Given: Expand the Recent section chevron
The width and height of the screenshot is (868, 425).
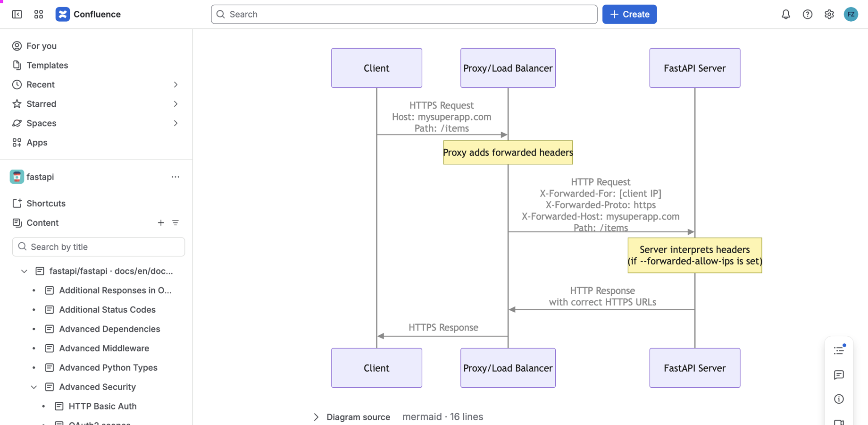Looking at the screenshot, I should [175, 85].
